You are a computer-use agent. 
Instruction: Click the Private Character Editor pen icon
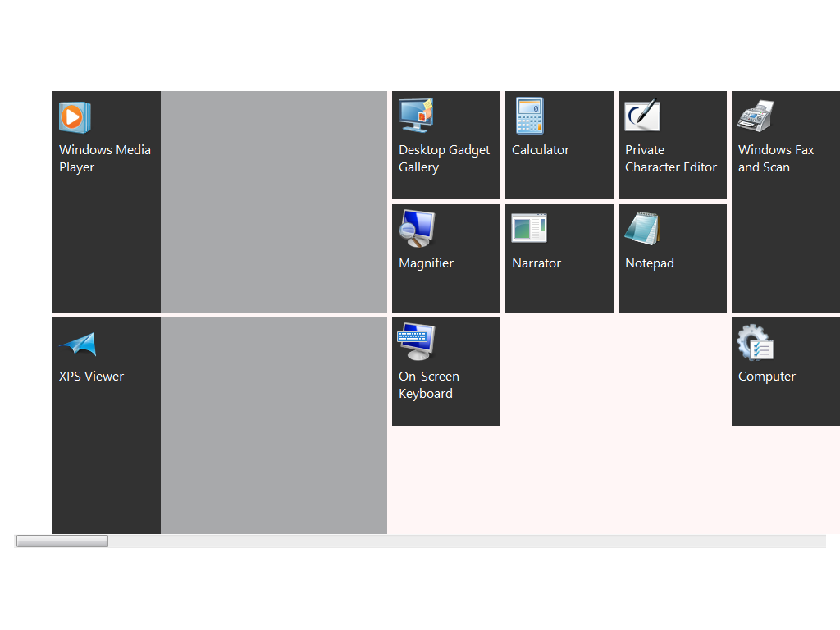click(642, 115)
